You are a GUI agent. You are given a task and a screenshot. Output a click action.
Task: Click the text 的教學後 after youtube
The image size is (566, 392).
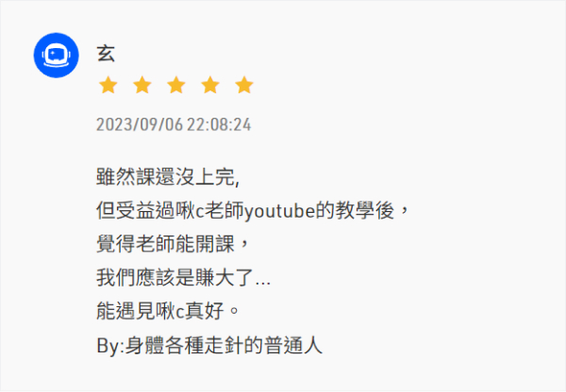click(355, 210)
